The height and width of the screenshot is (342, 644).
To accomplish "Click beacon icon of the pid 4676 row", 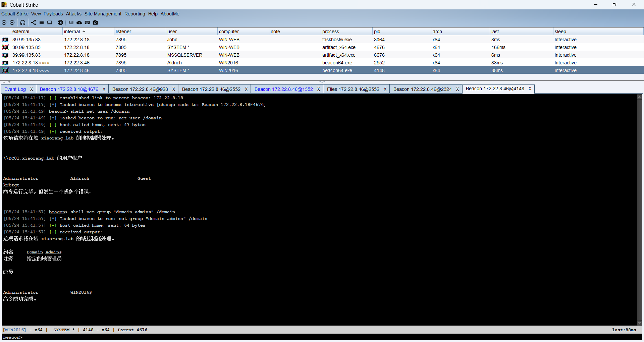I will coord(5,47).
